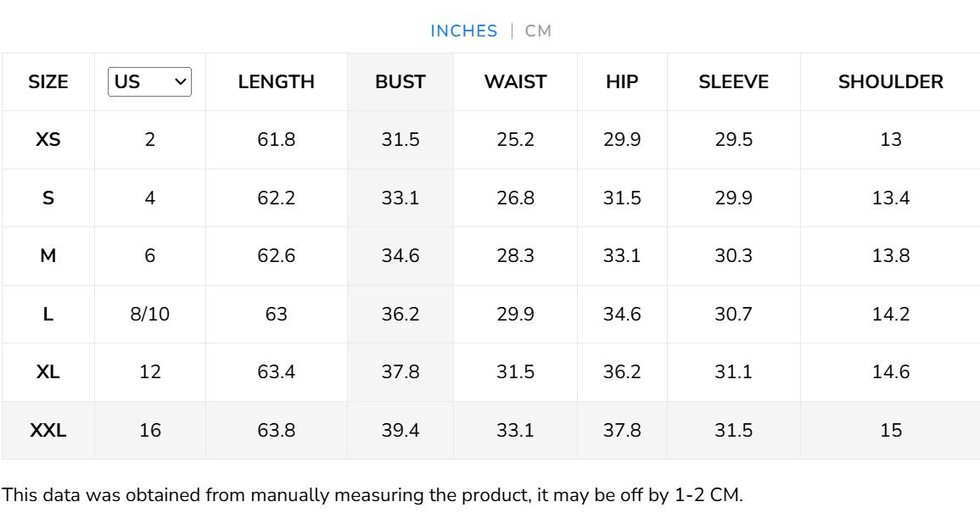This screenshot has width=980, height=513.
Task: Open the US size region dropdown
Action: coord(150,82)
